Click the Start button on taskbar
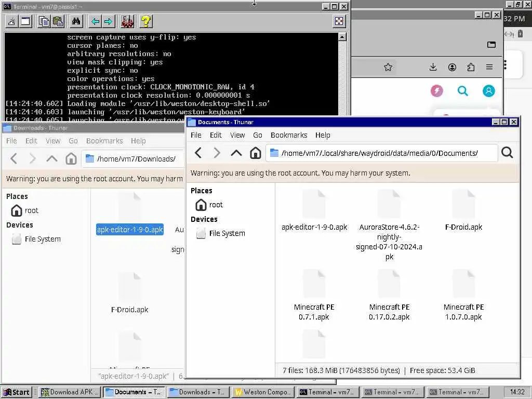Screen dimensions: 532x399 click(16, 392)
